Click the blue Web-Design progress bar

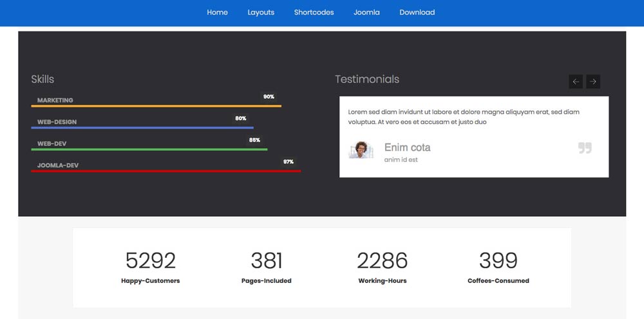142,127
